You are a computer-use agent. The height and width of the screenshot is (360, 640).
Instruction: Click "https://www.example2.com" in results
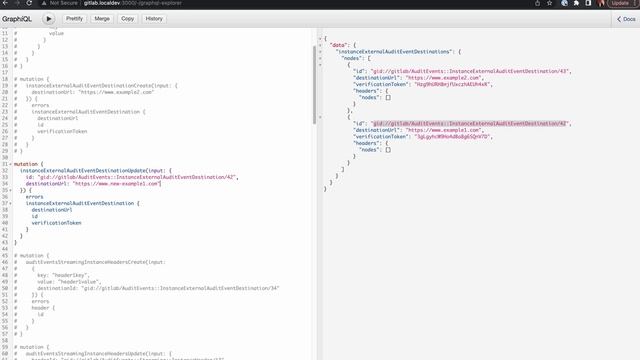[x=444, y=78]
